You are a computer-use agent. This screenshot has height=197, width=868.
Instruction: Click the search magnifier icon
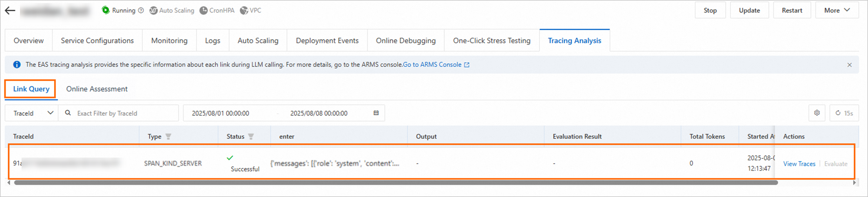tap(68, 113)
